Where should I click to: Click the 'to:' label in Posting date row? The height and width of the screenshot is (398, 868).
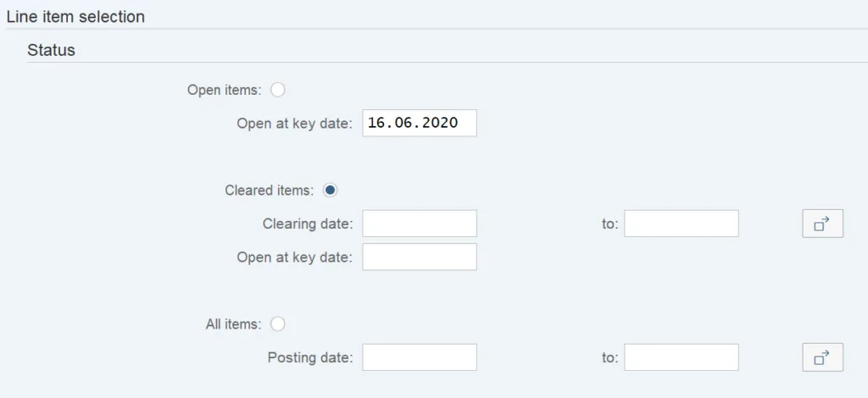[x=610, y=357]
